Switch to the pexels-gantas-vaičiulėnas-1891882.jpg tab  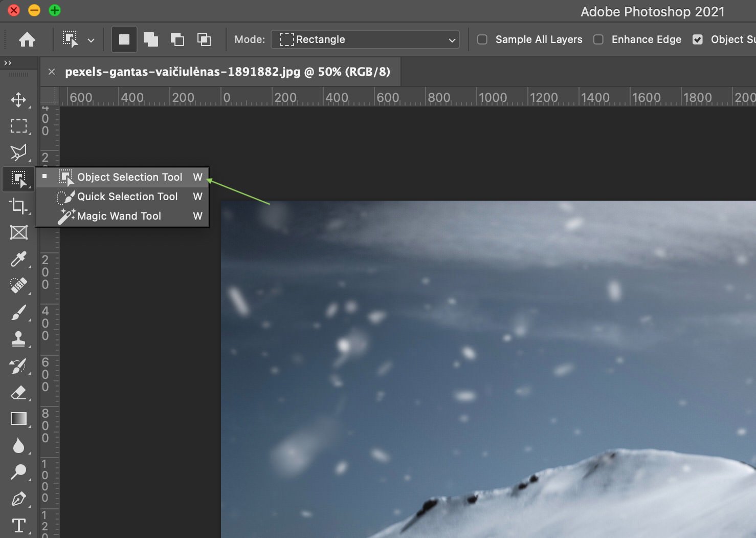click(227, 72)
